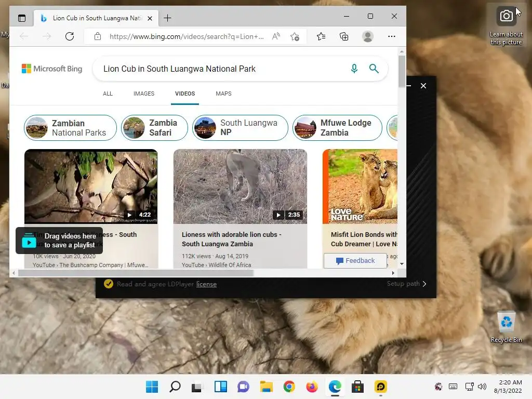Screen dimensions: 532x399
Task: Close the Lion Cub browser tab
Action: tap(150, 18)
